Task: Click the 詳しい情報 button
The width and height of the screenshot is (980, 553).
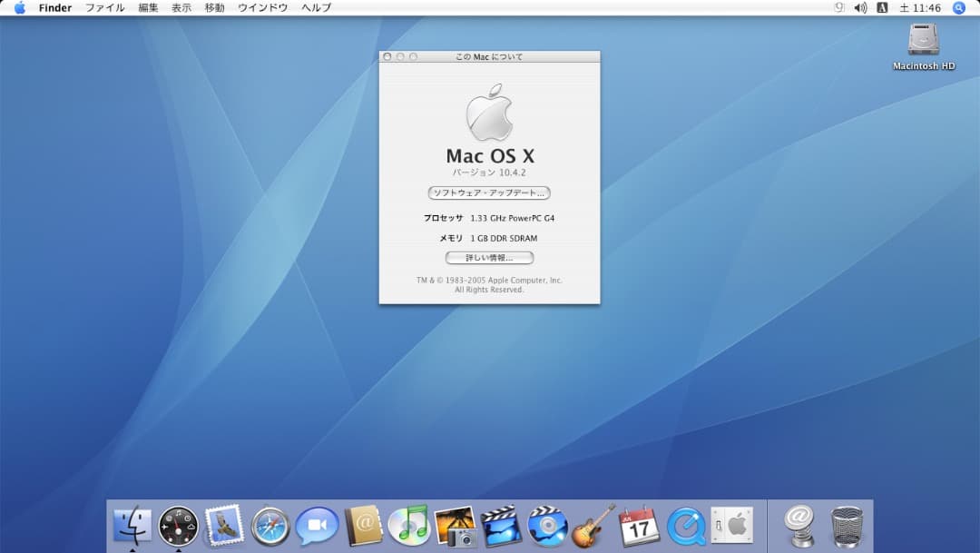Action: (490, 257)
